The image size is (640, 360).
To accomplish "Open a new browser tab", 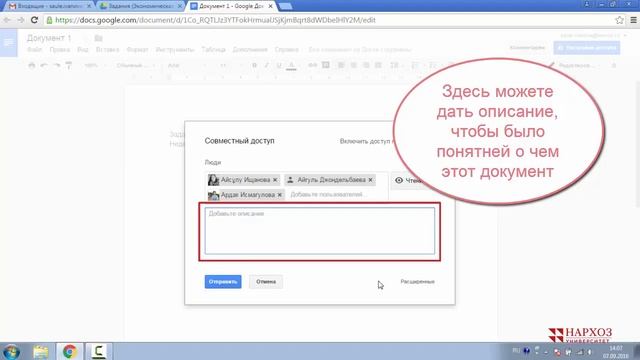I will pyautogui.click(x=285, y=6).
